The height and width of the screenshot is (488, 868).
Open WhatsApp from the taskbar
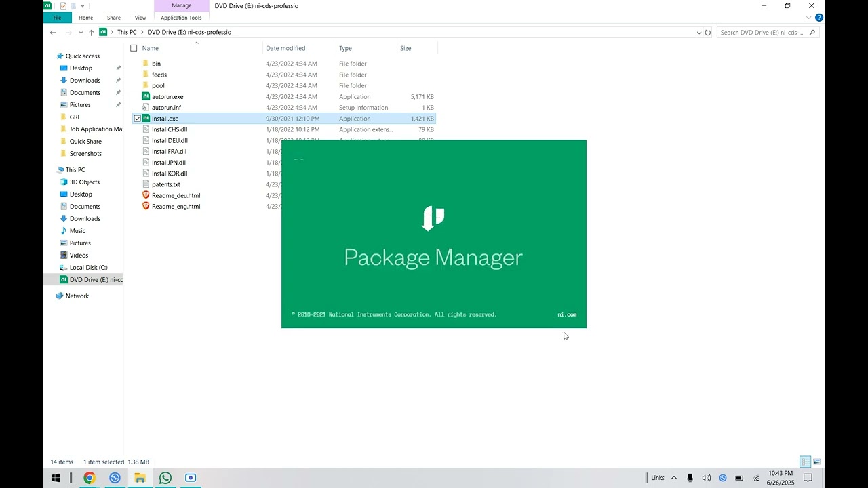coord(165,478)
